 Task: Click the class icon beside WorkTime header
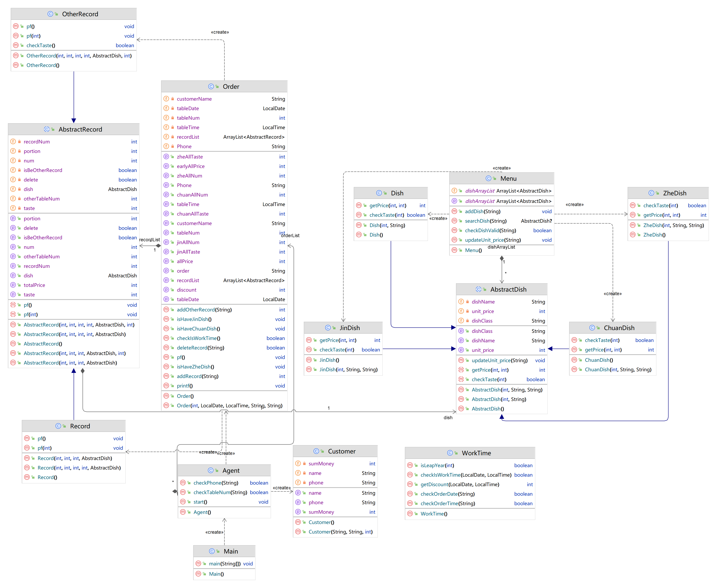click(450, 453)
